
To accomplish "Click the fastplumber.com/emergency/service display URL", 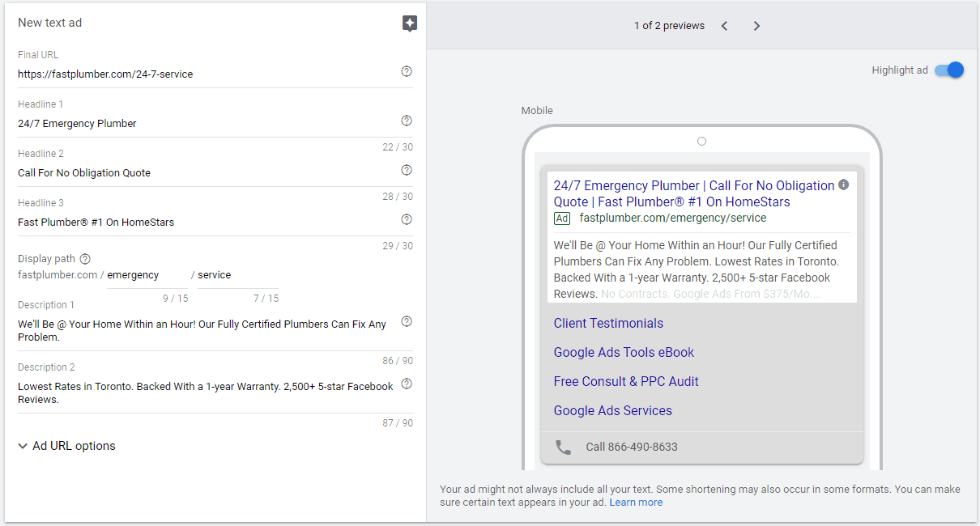I will coord(673,218).
